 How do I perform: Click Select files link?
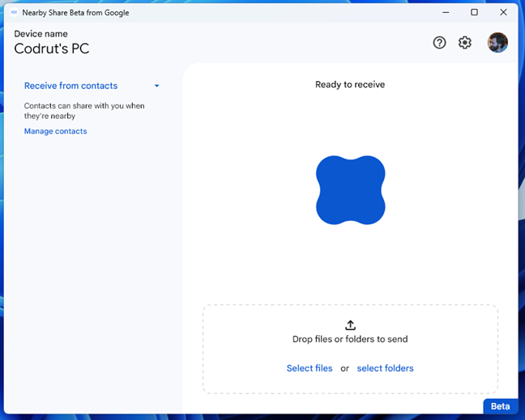[x=309, y=368]
